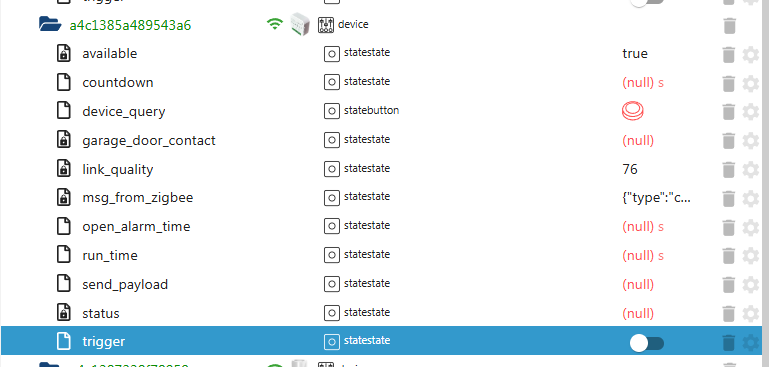
Task: Expand the partially visible folder at bottom
Action: point(50,365)
